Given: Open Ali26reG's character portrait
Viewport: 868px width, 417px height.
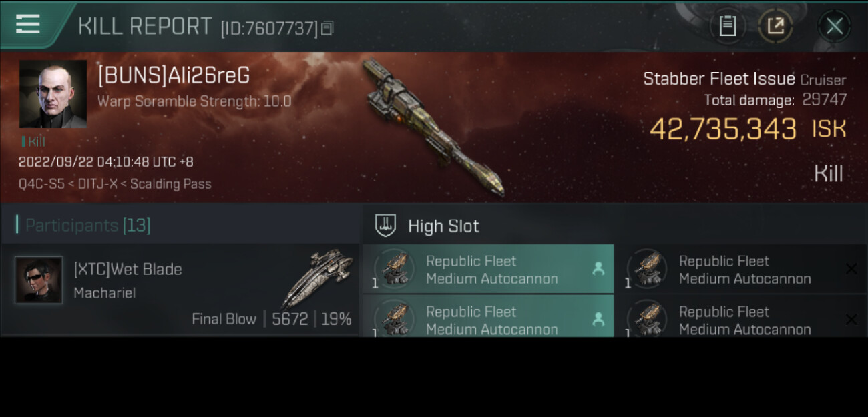Looking at the screenshot, I should pyautogui.click(x=53, y=94).
